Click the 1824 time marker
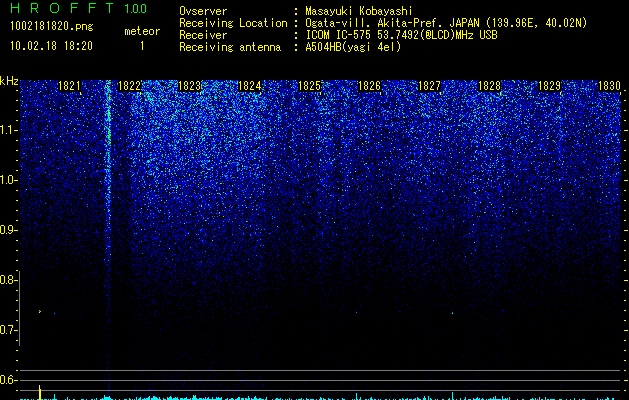Image resolution: width=629 pixels, height=400 pixels. pyautogui.click(x=250, y=86)
